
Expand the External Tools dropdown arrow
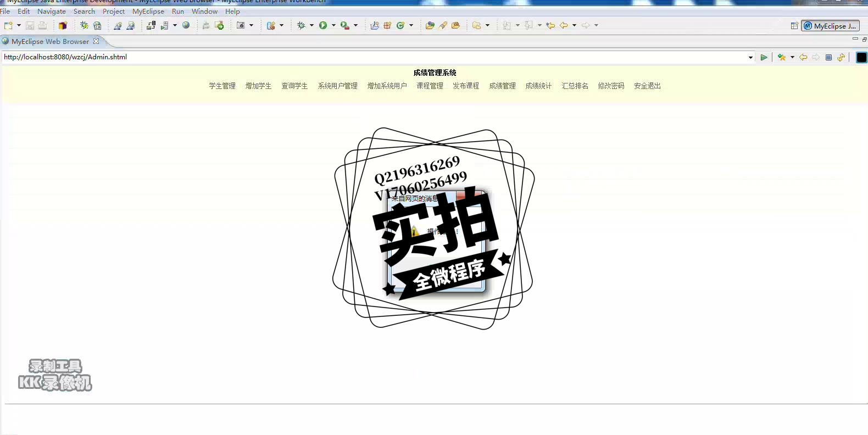point(355,25)
